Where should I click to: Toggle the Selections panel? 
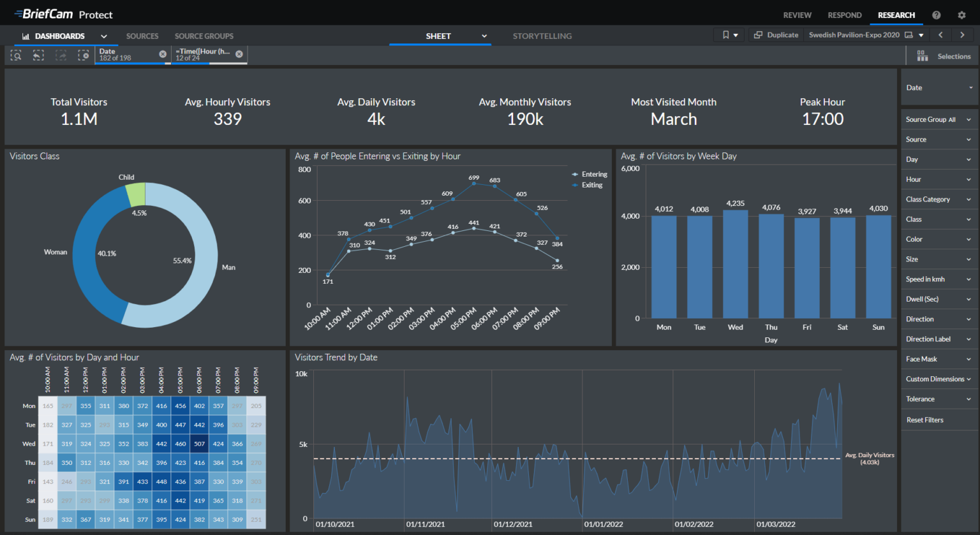pyautogui.click(x=944, y=56)
